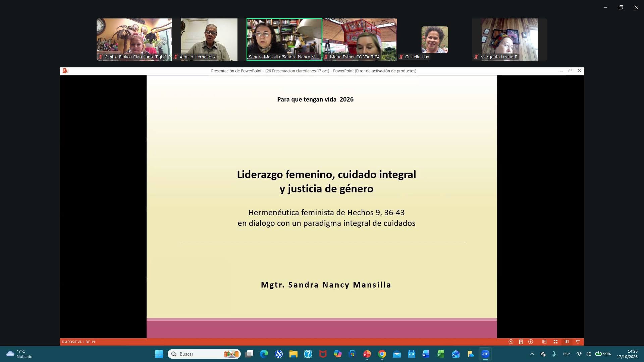Open Excel from taskbar
Screen dimensions: 644x362
coord(441,354)
